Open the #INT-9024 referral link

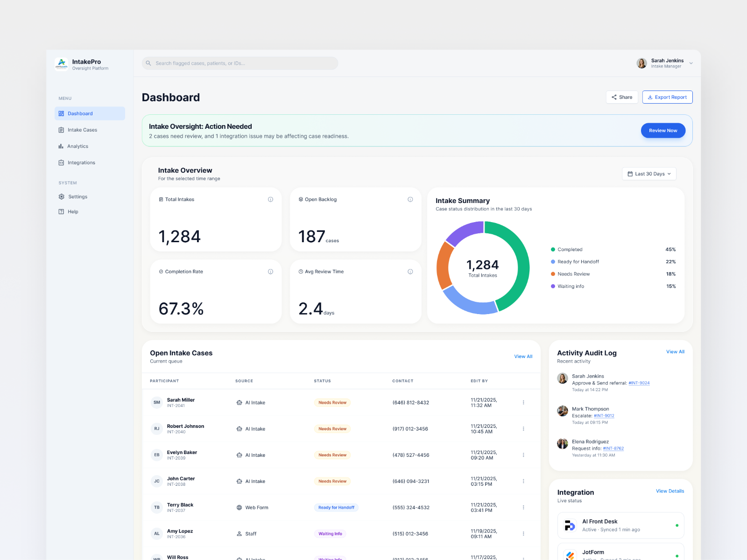point(639,383)
